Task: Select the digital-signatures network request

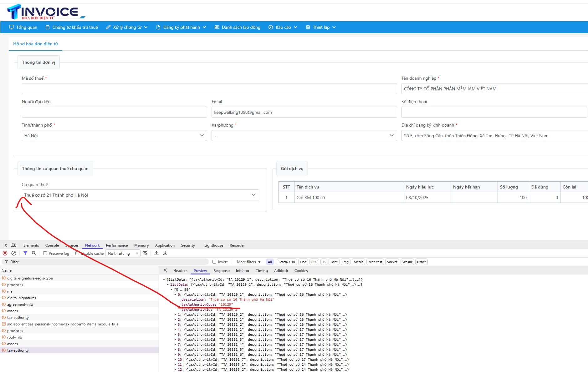Action: tap(79, 298)
